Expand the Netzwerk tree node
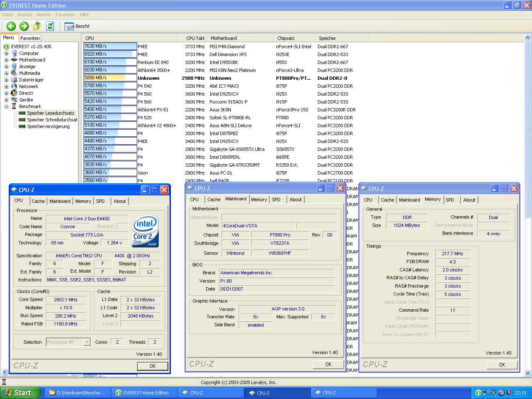 coord(6,86)
